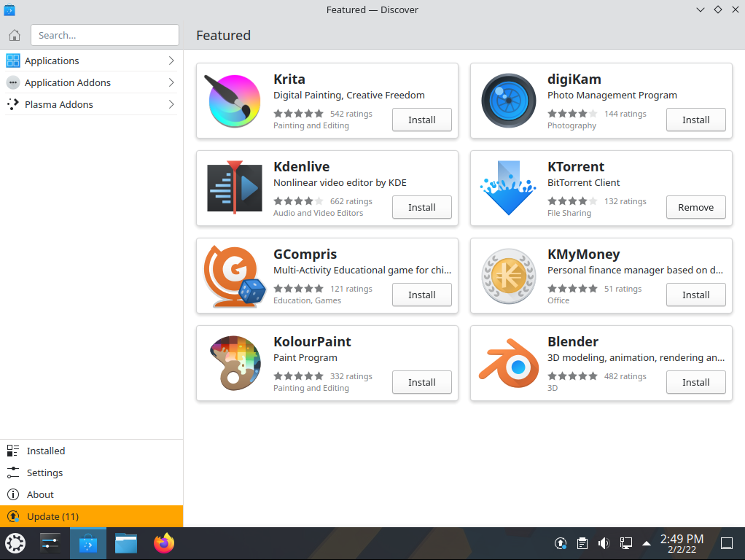This screenshot has height=560, width=745.
Task: Click the Plasma Addons icon
Action: pyautogui.click(x=13, y=104)
